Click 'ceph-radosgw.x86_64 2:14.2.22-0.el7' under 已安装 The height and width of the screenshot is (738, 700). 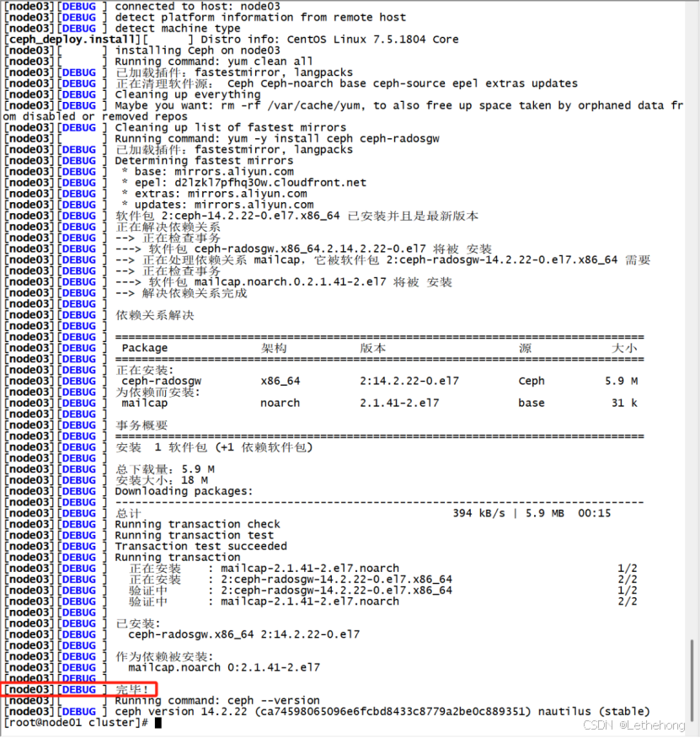tap(243, 634)
